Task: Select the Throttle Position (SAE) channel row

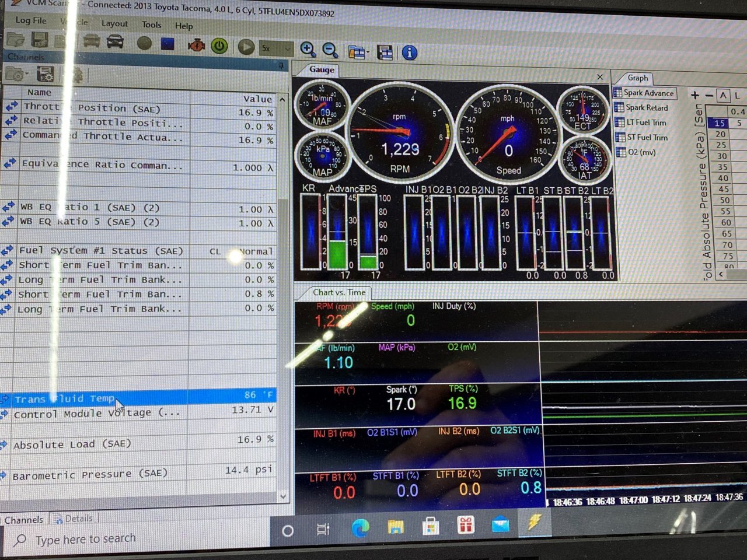Action: (139, 110)
